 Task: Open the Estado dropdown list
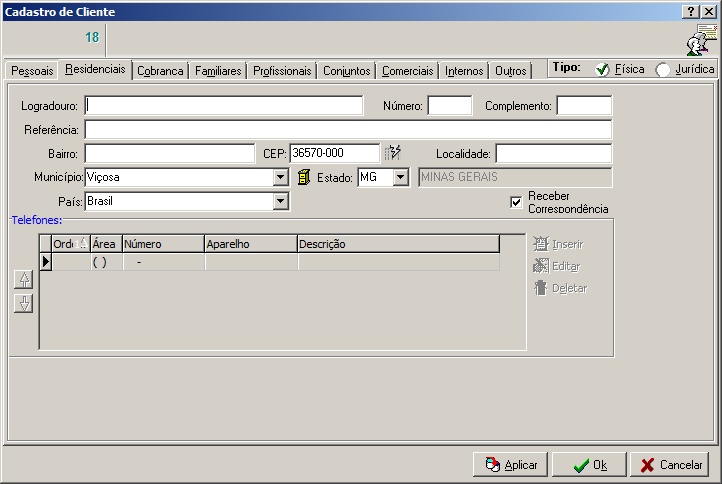tap(401, 177)
